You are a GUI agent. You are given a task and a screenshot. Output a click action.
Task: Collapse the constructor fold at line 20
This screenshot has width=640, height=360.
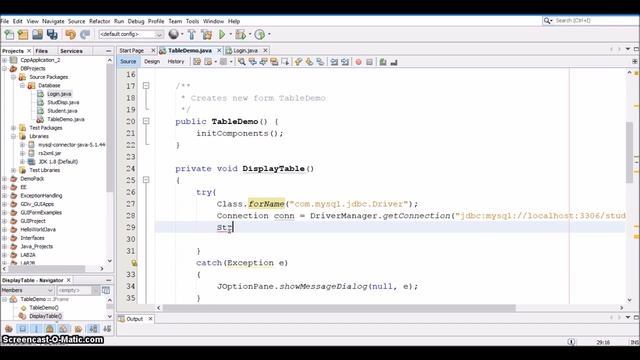pyautogui.click(x=146, y=121)
